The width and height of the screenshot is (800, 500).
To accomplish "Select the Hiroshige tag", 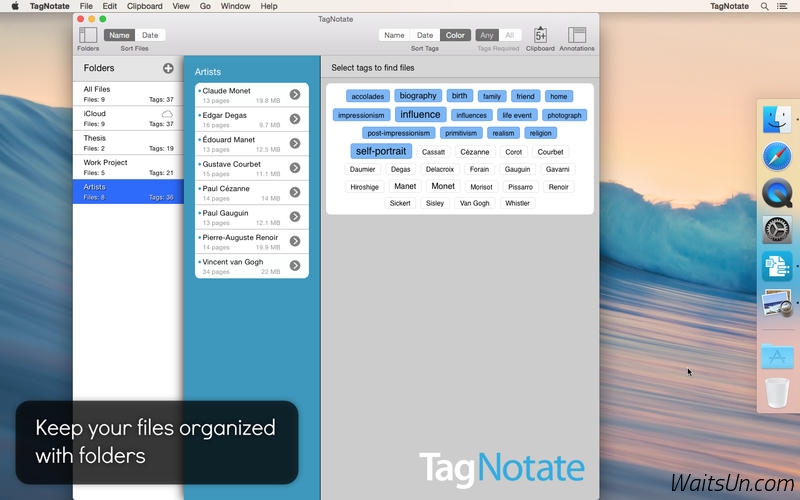I will [x=365, y=187].
